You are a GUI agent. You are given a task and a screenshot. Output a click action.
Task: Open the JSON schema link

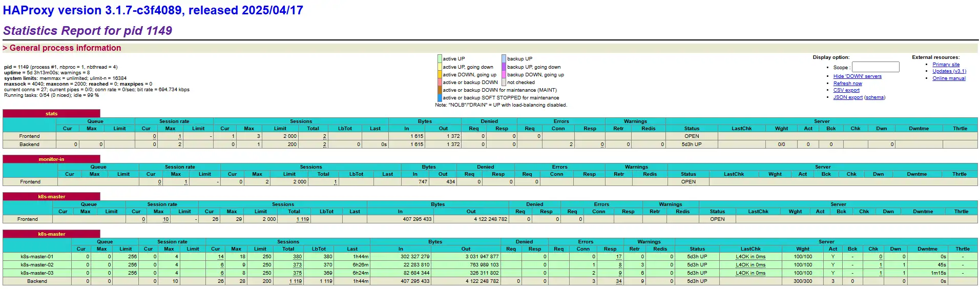tap(874, 97)
